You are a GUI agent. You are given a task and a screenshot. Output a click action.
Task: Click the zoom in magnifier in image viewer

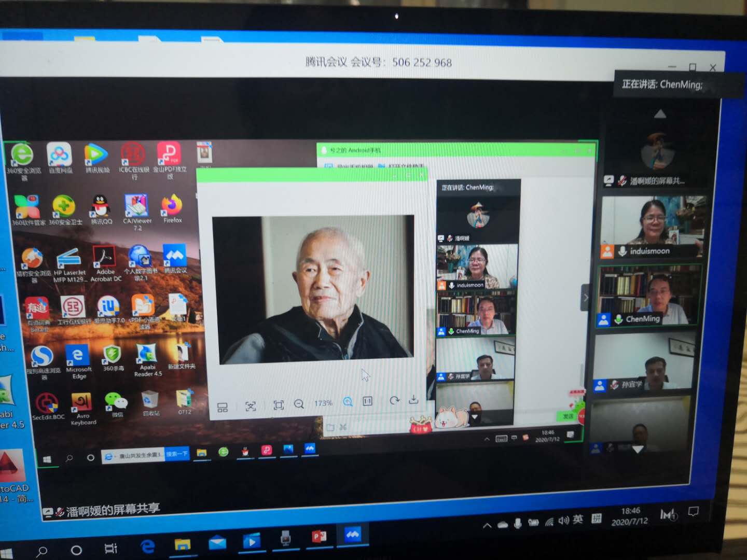pyautogui.click(x=348, y=402)
